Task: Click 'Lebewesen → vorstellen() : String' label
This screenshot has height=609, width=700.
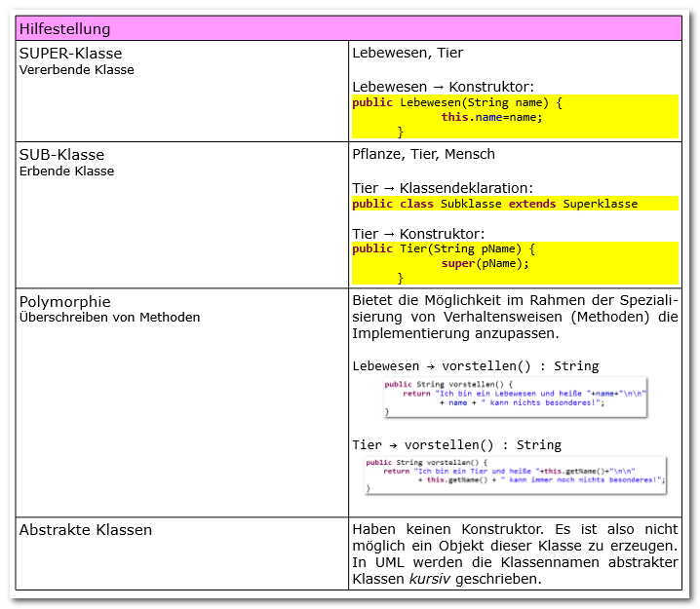Action: 476,366
